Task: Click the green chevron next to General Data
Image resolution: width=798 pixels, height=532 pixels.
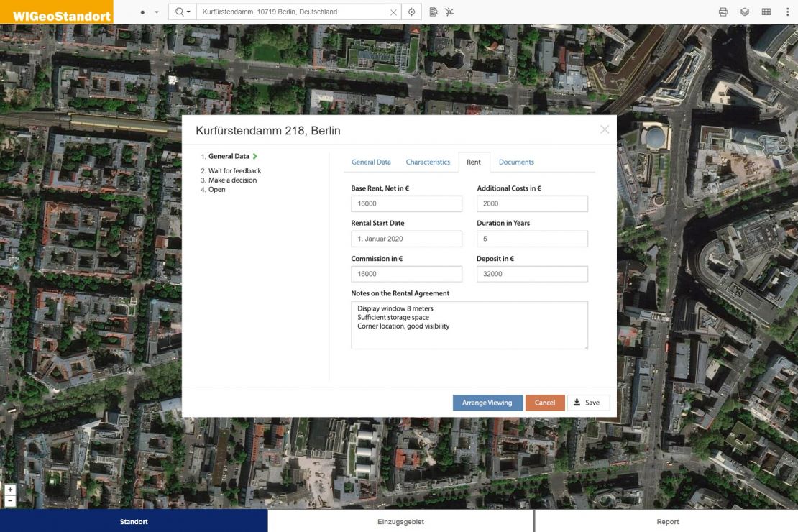Action: 255,156
